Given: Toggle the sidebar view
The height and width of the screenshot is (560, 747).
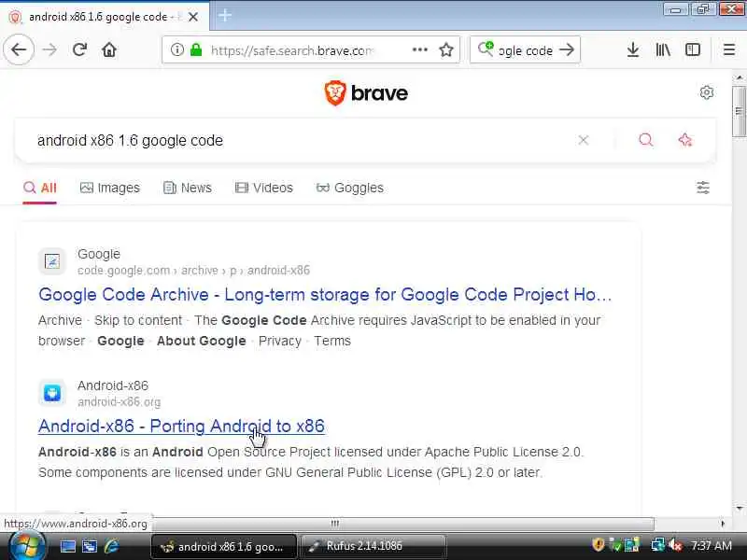Looking at the screenshot, I should 693,49.
